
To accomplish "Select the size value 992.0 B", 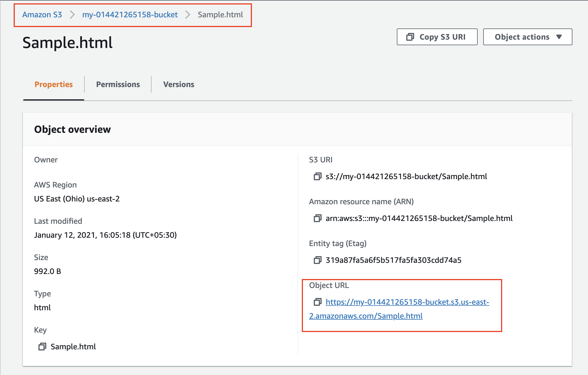I will point(47,271).
